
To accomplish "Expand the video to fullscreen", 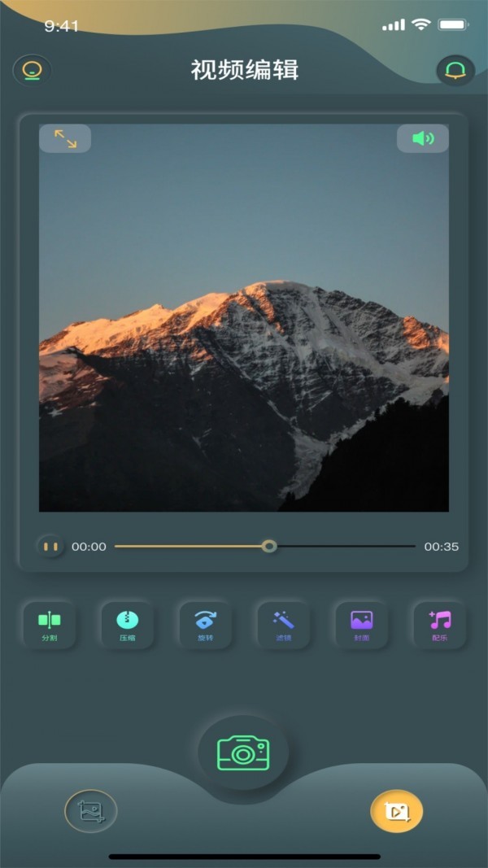I will click(65, 138).
